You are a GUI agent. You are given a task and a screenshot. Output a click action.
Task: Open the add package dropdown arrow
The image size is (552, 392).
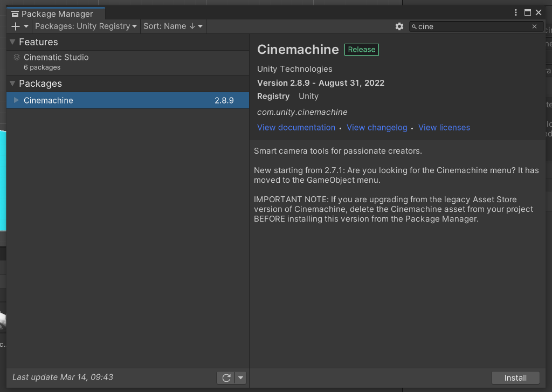click(x=26, y=26)
